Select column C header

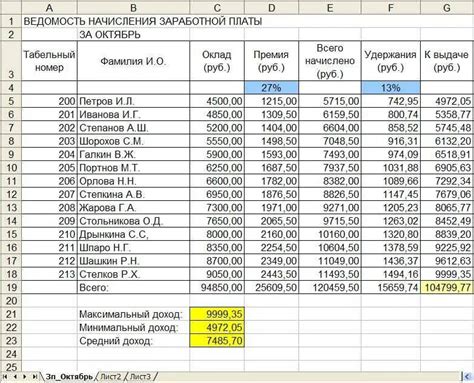(217, 7)
